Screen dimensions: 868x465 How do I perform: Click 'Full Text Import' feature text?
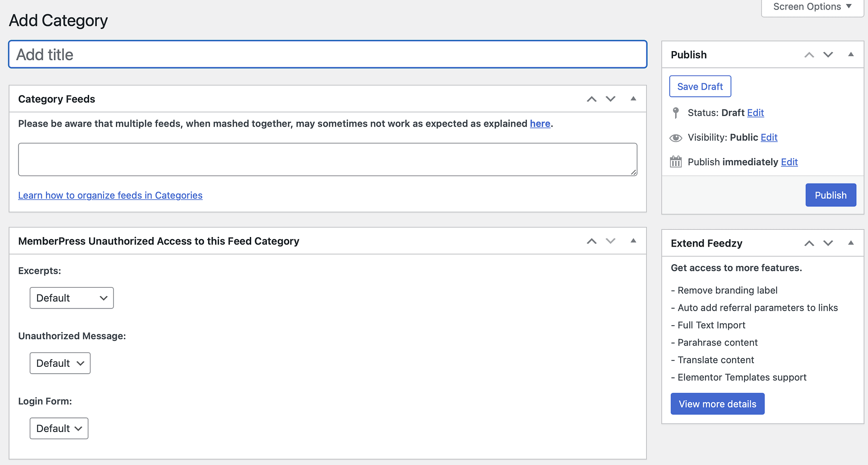click(711, 325)
